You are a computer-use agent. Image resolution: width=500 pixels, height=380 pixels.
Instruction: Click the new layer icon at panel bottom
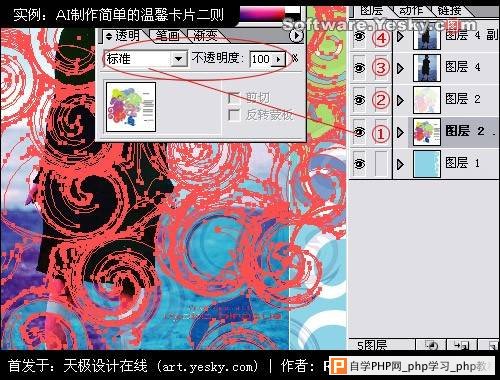pos(489,346)
